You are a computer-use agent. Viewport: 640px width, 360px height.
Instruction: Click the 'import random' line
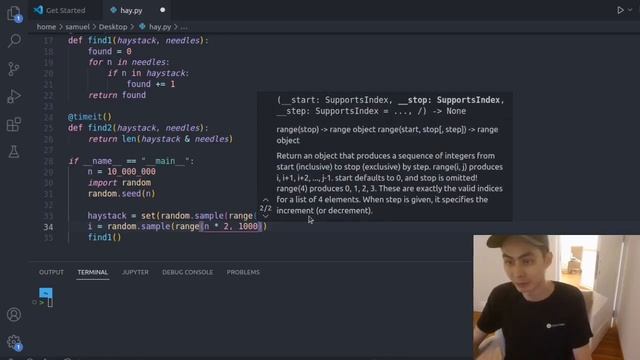pyautogui.click(x=119, y=183)
